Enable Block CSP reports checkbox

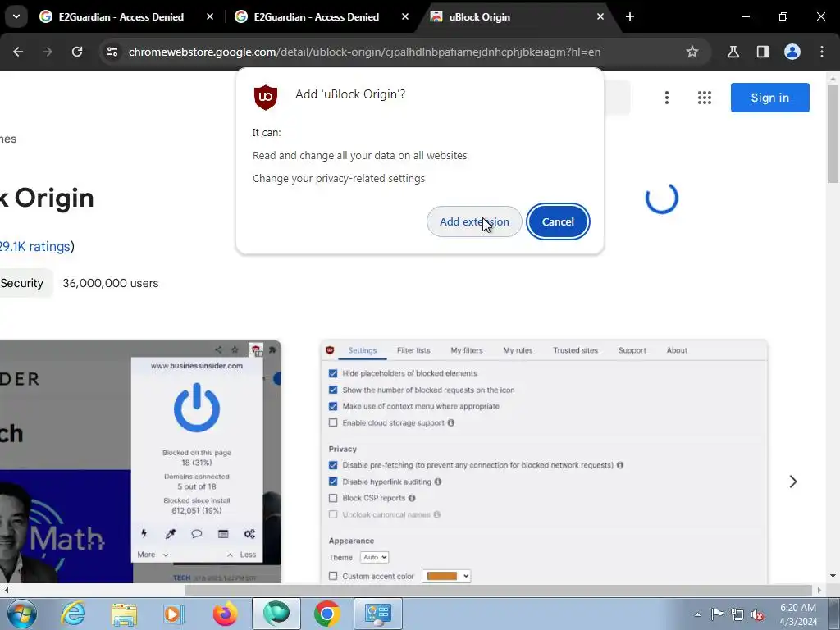pyautogui.click(x=333, y=498)
